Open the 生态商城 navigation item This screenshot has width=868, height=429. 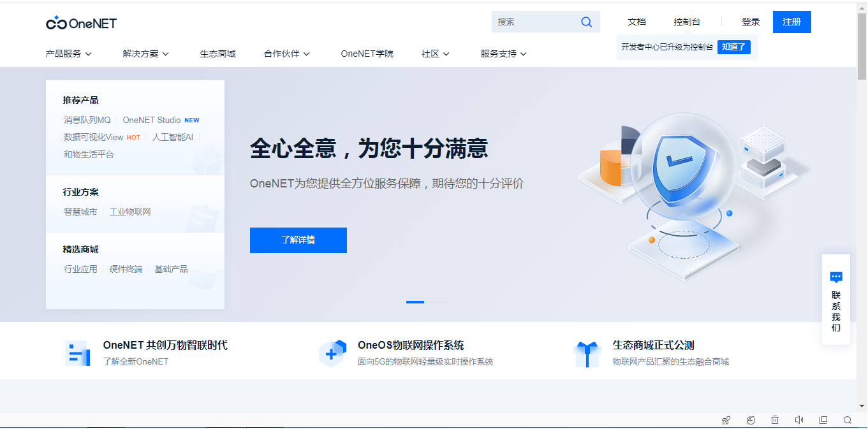pos(217,54)
